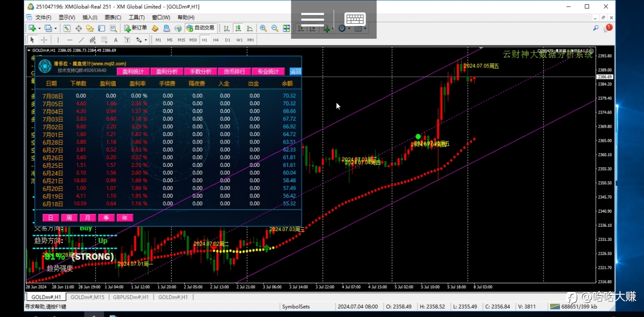The image size is (644, 317).
Task: Open the 图表(C) menu
Action: tap(113, 17)
